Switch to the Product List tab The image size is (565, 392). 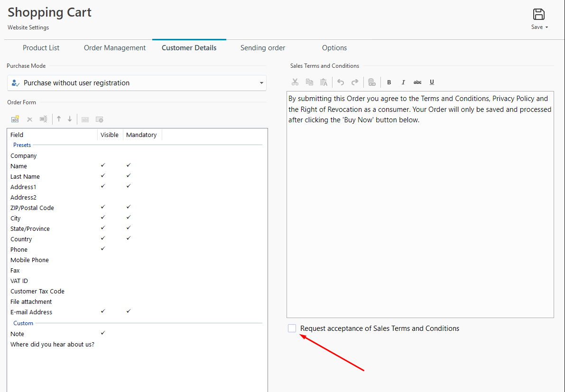pos(41,48)
